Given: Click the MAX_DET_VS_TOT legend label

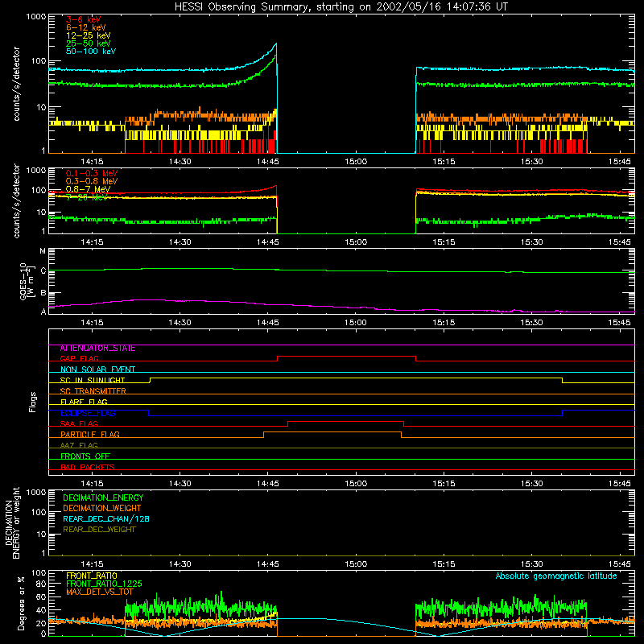Looking at the screenshot, I should point(99,592).
